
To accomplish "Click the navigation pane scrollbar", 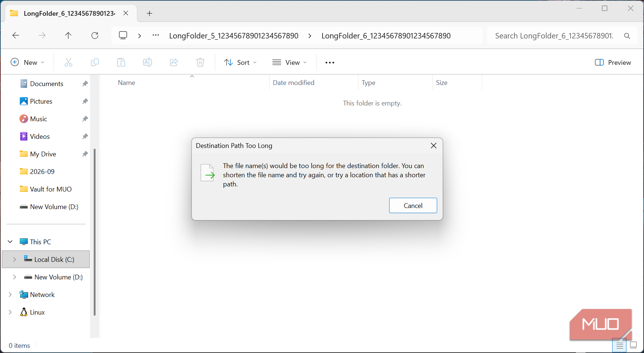I will (x=95, y=232).
